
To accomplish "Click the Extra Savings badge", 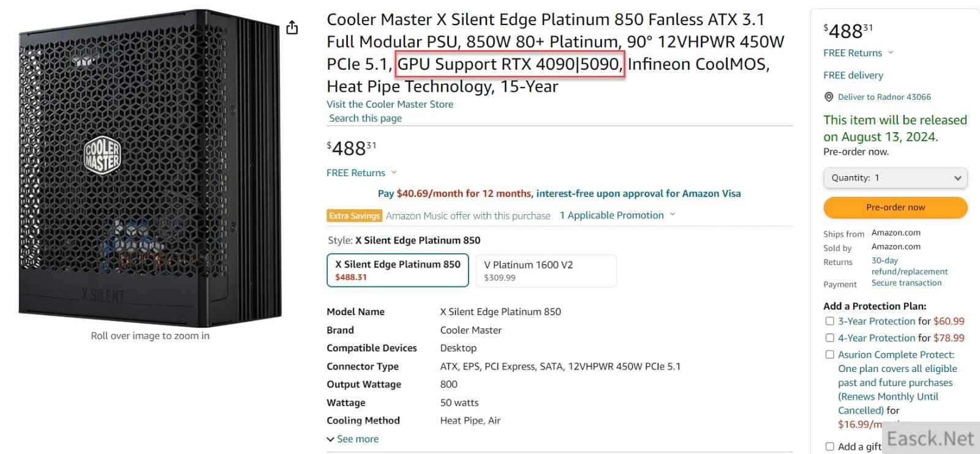I will [355, 215].
